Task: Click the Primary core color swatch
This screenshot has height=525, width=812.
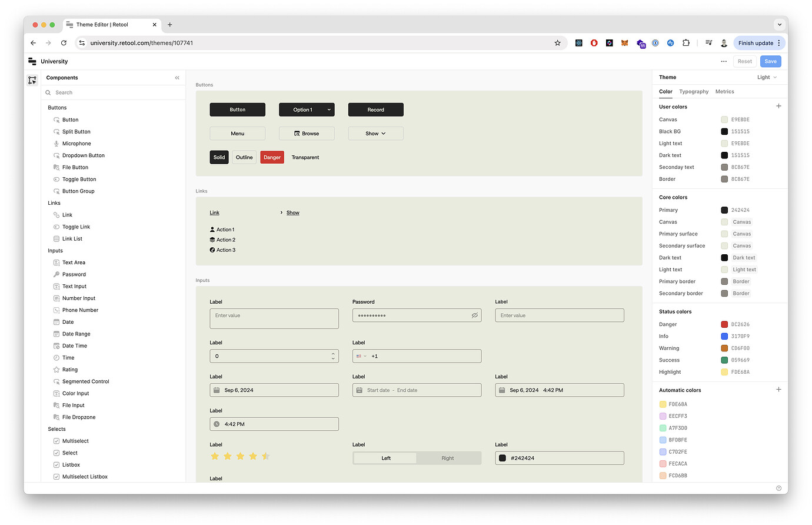Action: click(x=724, y=210)
